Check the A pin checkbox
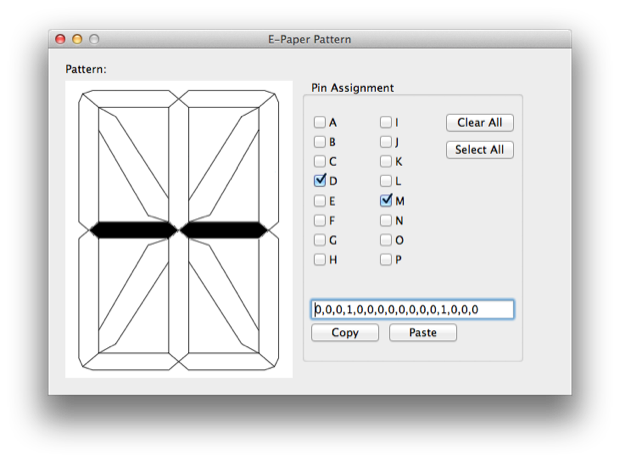620x462 pixels. tap(320, 122)
